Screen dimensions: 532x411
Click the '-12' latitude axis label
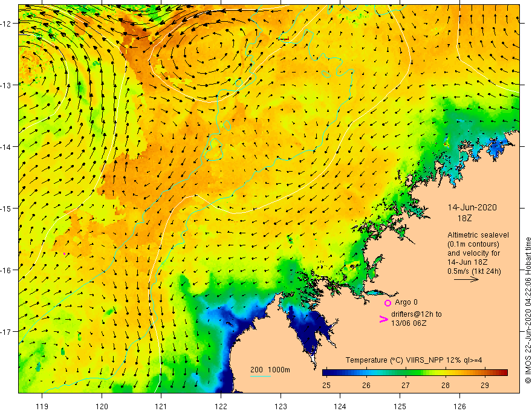(7, 24)
